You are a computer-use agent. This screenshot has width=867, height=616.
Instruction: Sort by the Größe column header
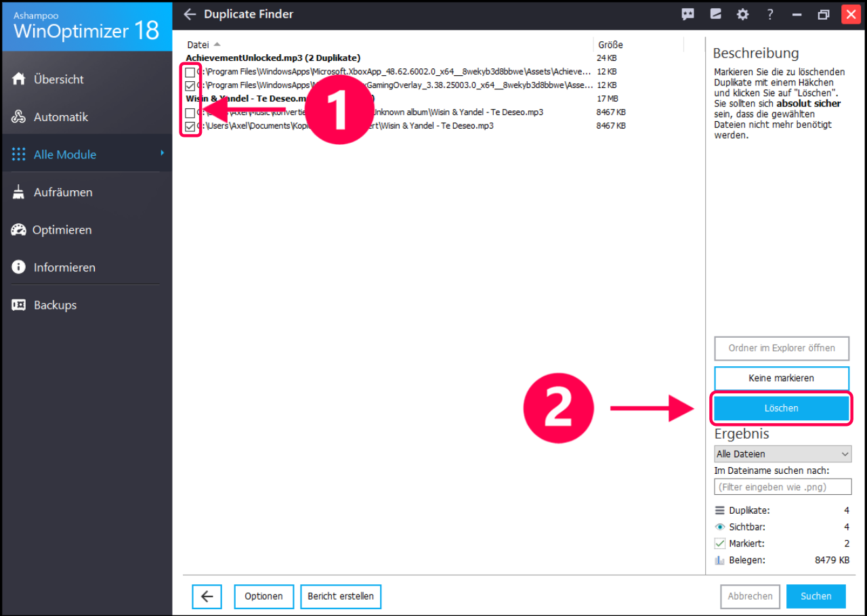coord(610,45)
